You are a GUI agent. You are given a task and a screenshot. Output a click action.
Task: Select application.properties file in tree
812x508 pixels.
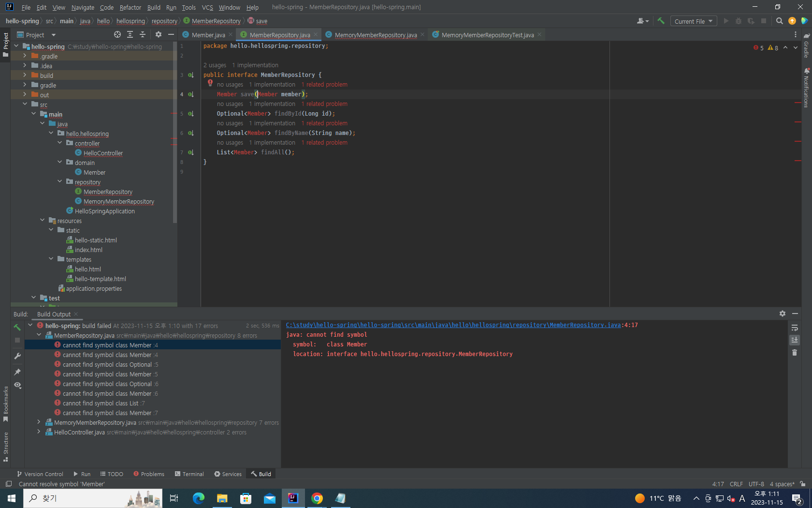tap(94, 288)
